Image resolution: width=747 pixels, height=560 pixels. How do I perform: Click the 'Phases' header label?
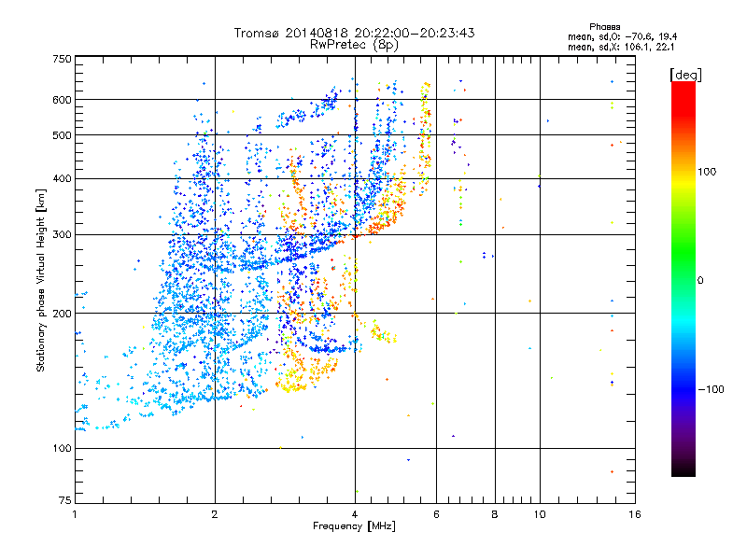[x=604, y=27]
